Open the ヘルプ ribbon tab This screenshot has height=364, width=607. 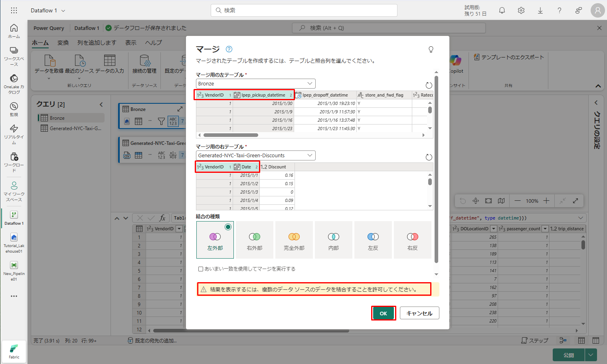tap(154, 43)
